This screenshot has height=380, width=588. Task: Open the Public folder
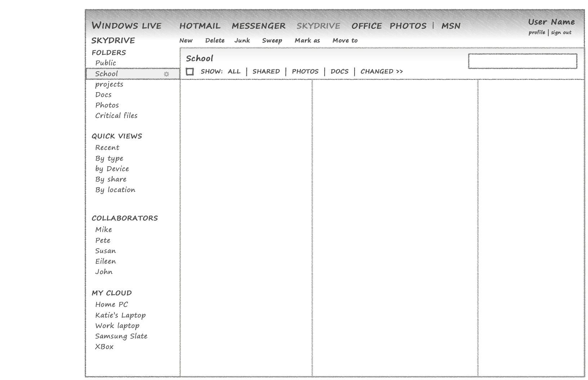[106, 63]
